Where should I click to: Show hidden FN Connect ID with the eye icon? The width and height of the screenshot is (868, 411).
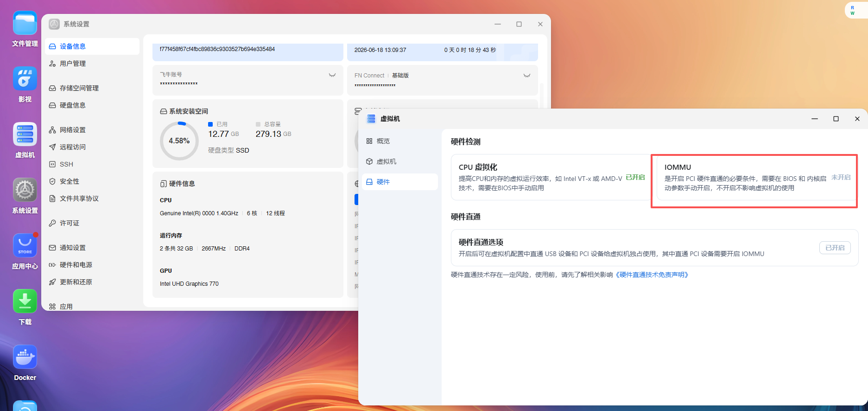click(527, 76)
